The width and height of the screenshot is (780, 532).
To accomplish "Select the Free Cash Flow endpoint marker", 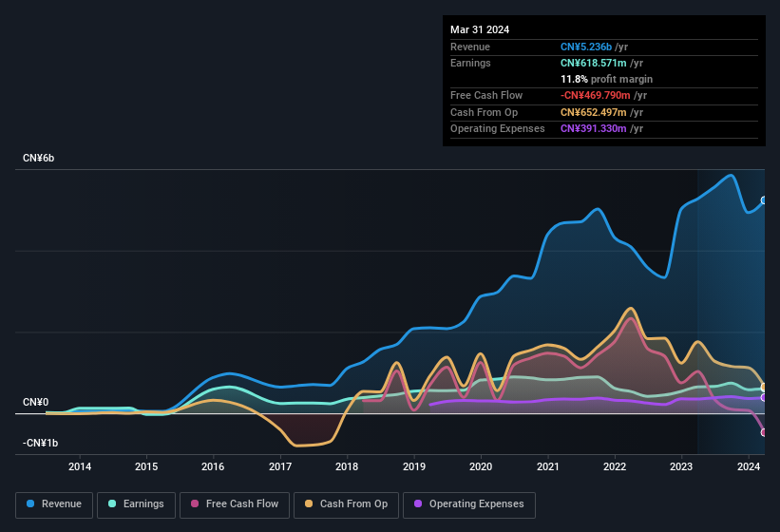I will coord(764,432).
